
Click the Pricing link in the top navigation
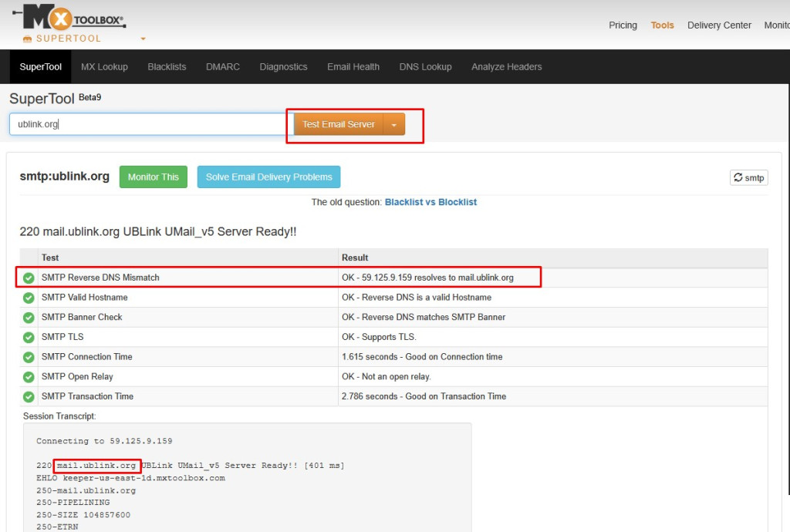(623, 25)
